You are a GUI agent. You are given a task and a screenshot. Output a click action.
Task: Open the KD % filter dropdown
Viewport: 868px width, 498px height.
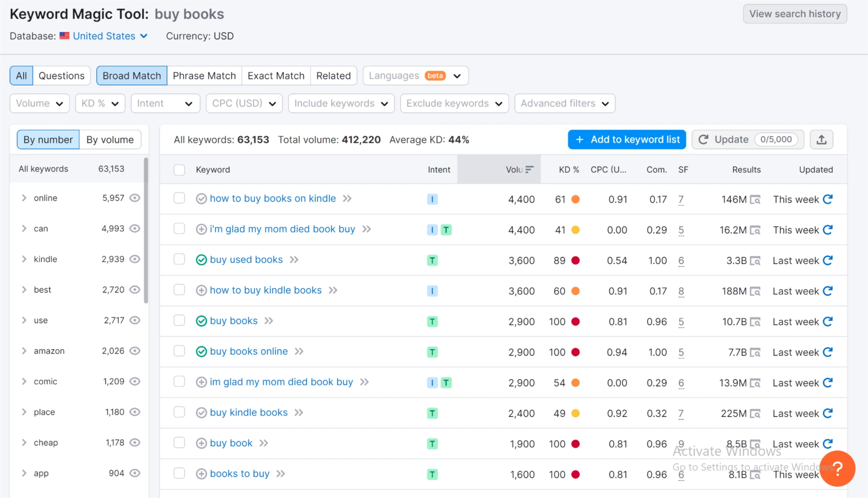(100, 103)
